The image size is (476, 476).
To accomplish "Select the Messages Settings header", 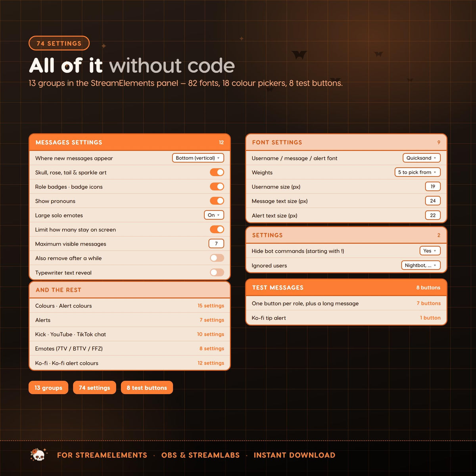I will click(130, 142).
